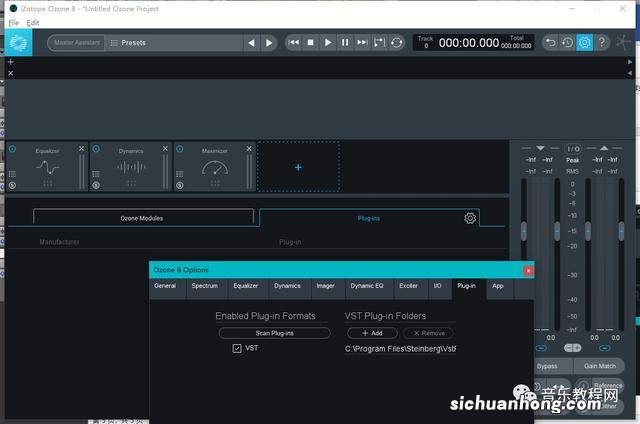This screenshot has height=424, width=640.
Task: Open Options gear in toolbar
Action: [584, 42]
